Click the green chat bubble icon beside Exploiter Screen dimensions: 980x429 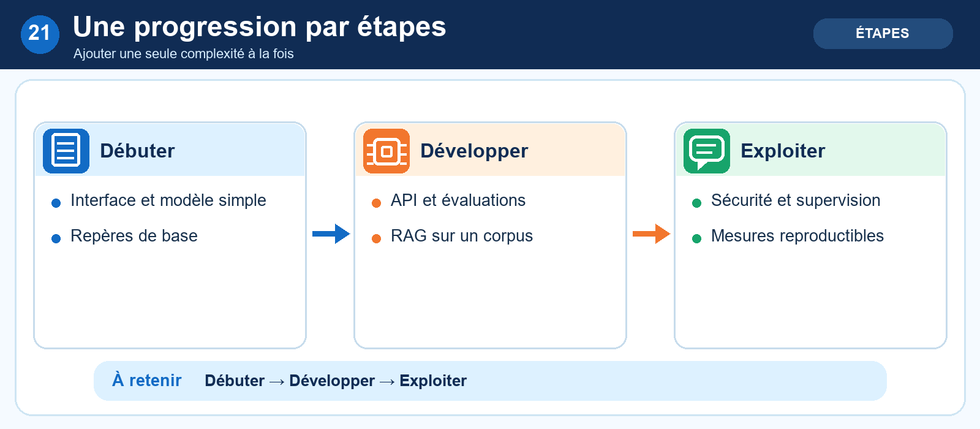tap(707, 151)
